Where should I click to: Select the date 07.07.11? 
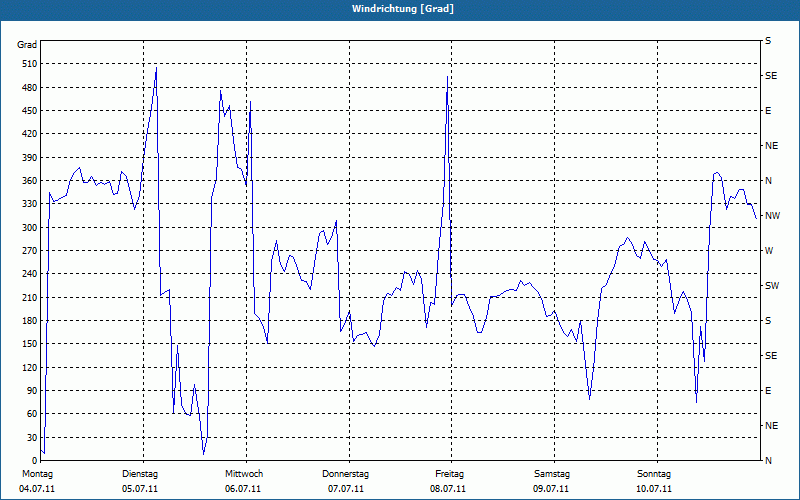click(x=346, y=489)
